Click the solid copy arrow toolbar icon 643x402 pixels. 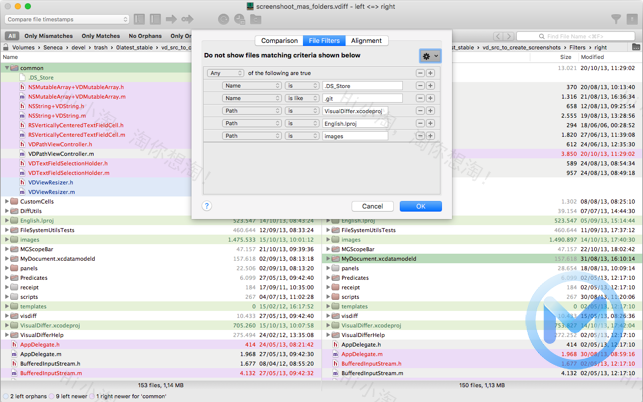171,19
